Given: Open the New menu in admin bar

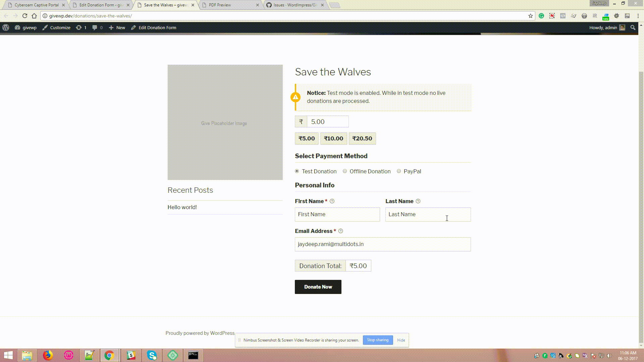Looking at the screenshot, I should click(x=117, y=28).
